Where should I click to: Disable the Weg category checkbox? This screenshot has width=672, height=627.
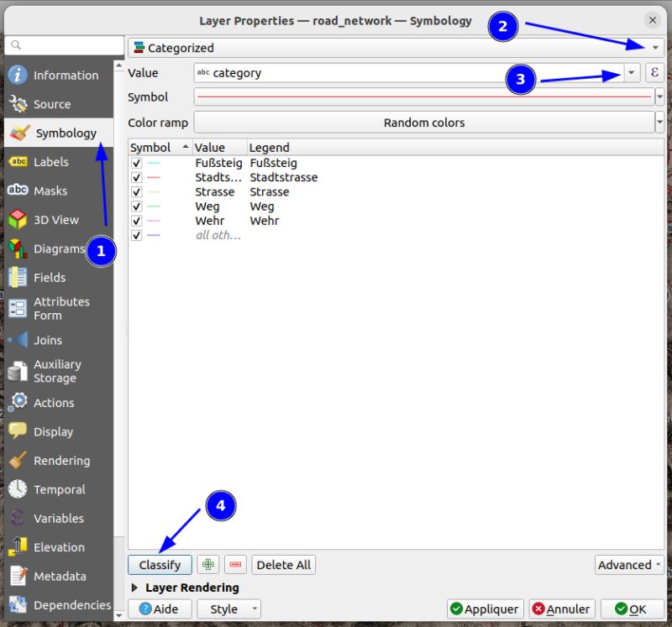point(136,206)
